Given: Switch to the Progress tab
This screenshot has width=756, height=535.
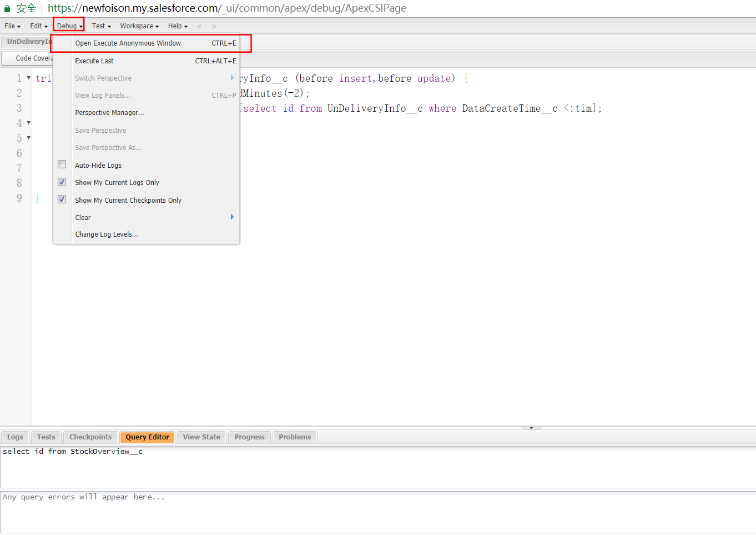Looking at the screenshot, I should pos(249,437).
